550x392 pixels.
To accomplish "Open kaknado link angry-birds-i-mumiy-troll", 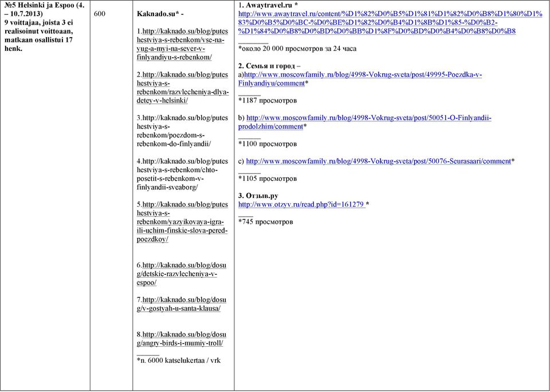I will 182,339.
